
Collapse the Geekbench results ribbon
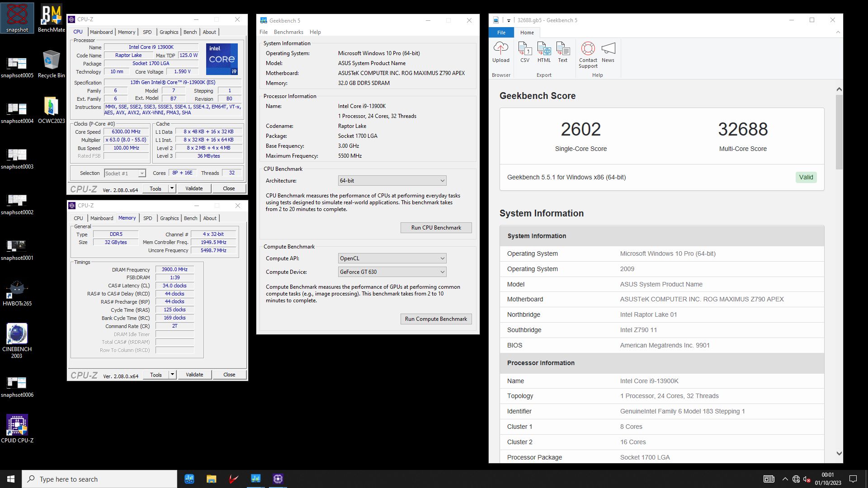838,33
